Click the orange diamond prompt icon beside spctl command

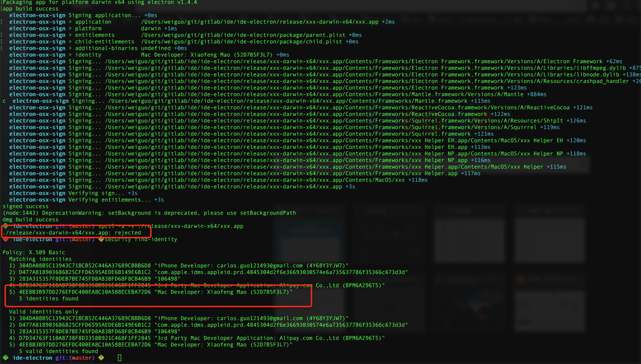[x=5, y=226]
